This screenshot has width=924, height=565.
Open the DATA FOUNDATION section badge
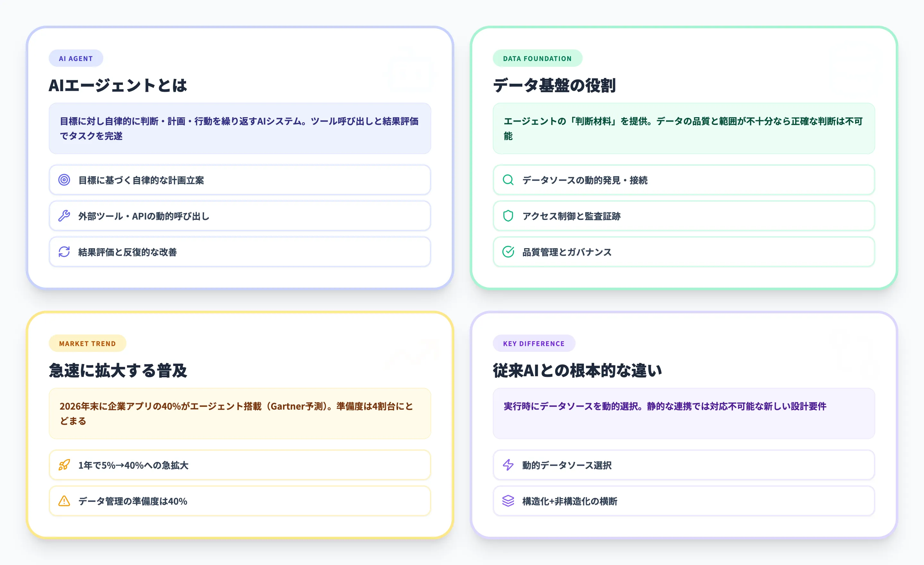click(x=537, y=58)
